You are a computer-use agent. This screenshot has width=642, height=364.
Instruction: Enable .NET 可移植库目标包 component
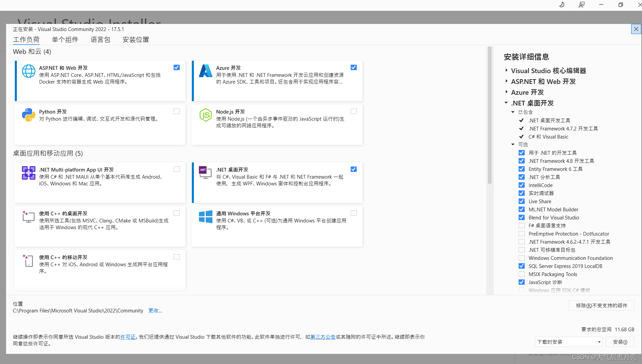coord(522,250)
